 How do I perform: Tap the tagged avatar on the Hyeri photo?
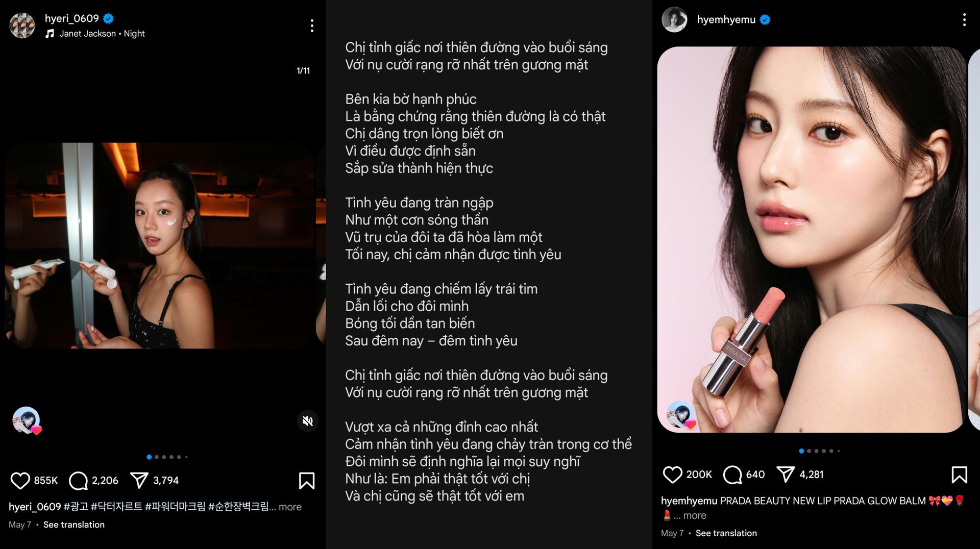pos(26,420)
